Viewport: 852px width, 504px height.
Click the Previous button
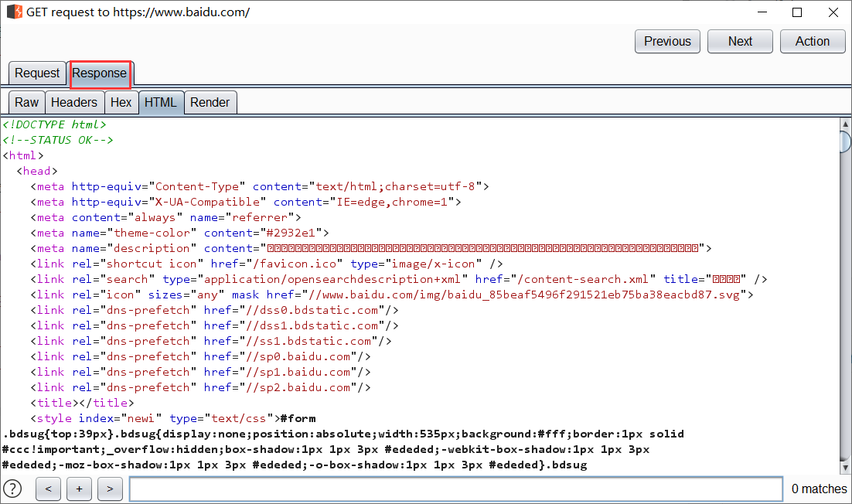pos(667,41)
